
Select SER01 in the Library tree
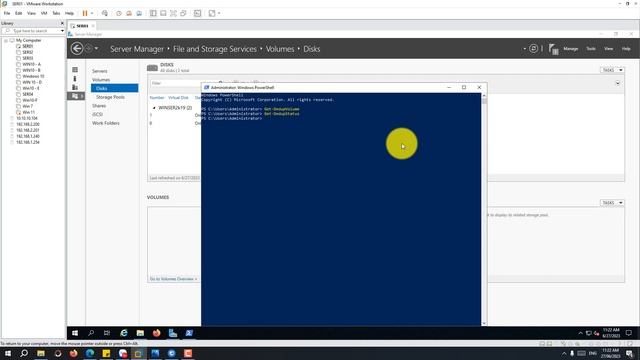[x=28, y=46]
